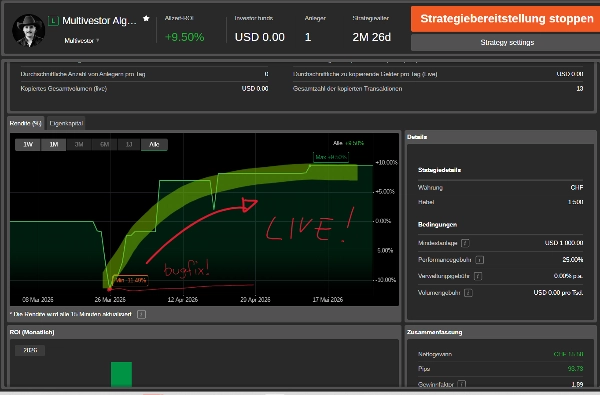Click the 25.00% Performancegebühr value
This screenshot has width=600, height=395.
573,260
